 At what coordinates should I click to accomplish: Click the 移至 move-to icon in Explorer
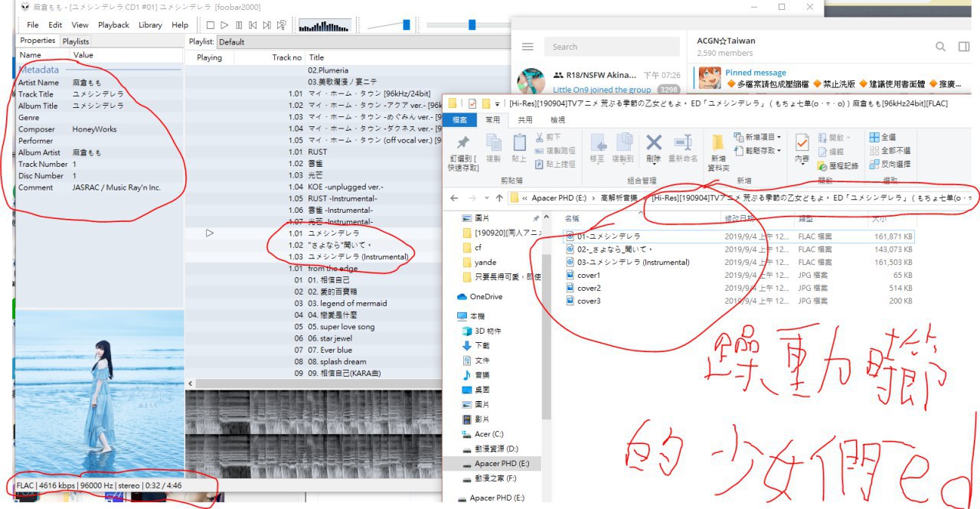pos(597,149)
